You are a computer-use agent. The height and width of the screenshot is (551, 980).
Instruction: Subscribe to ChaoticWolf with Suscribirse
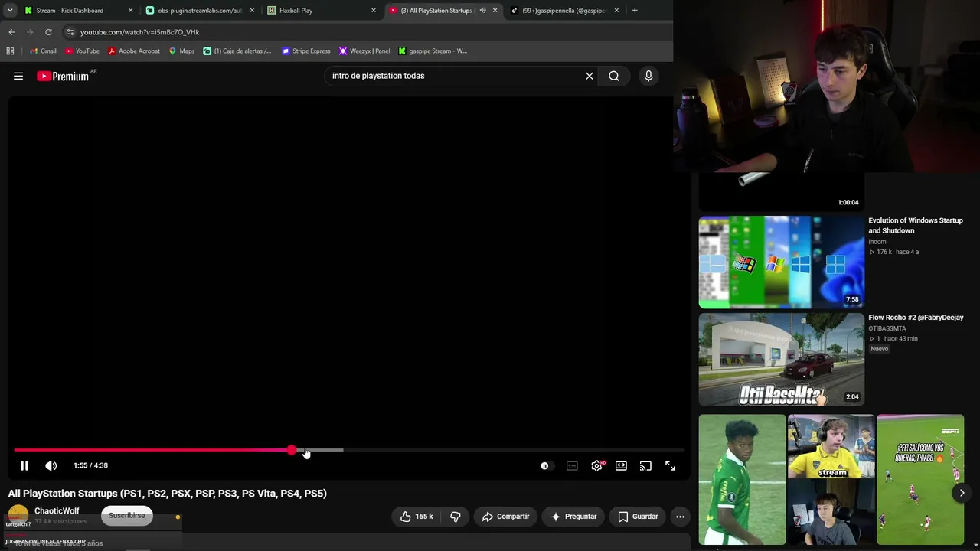coord(126,516)
